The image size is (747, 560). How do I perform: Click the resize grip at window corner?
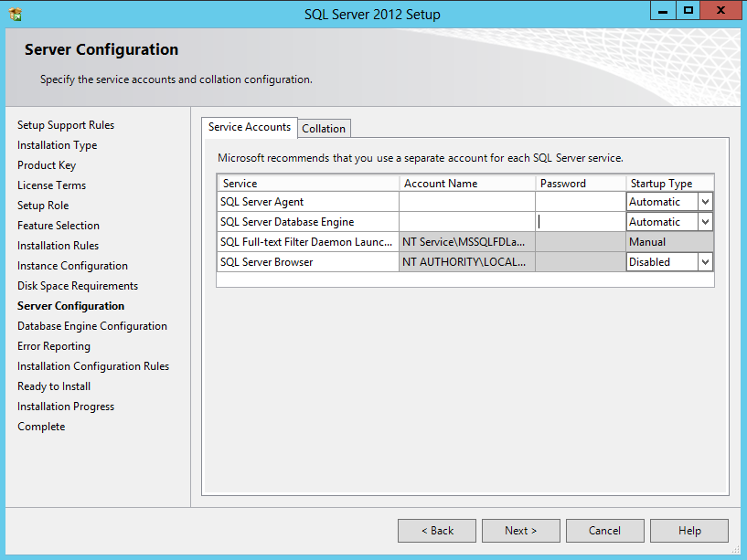tap(736, 550)
